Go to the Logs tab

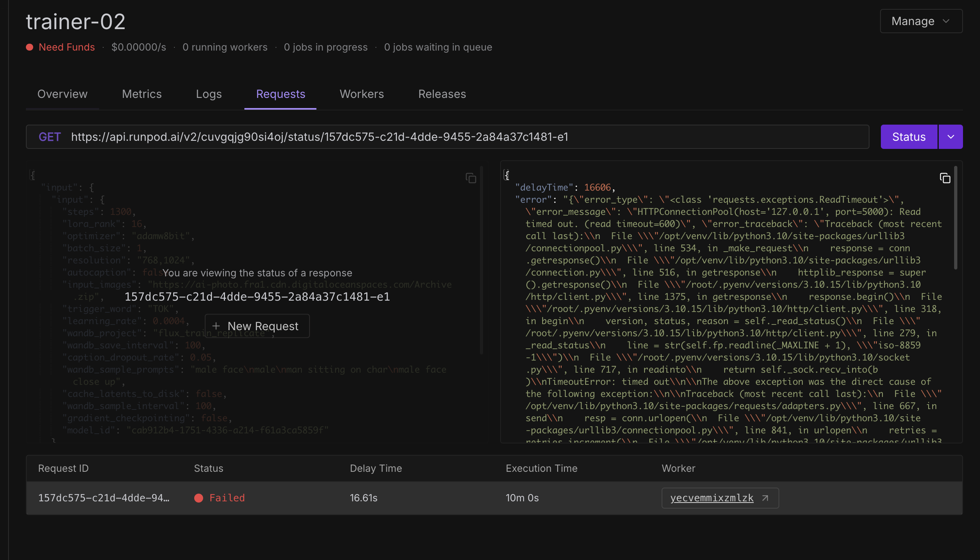click(209, 94)
